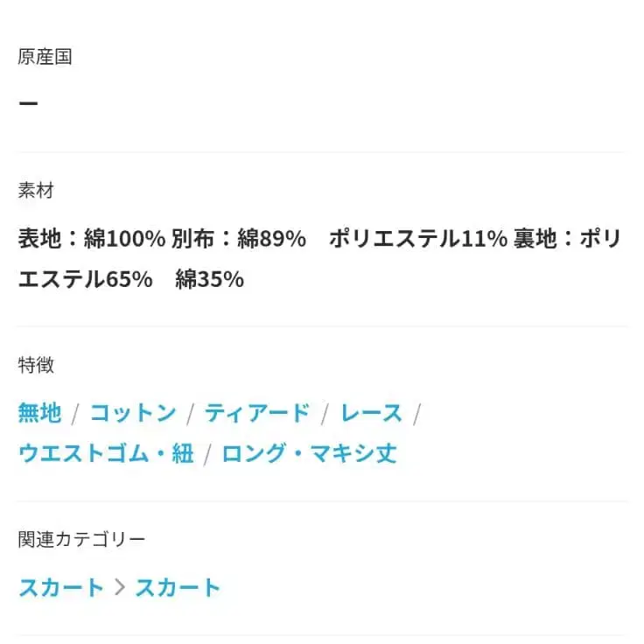This screenshot has width=644, height=644.
Task: Click the 原産国 section heading
Action: (x=45, y=57)
